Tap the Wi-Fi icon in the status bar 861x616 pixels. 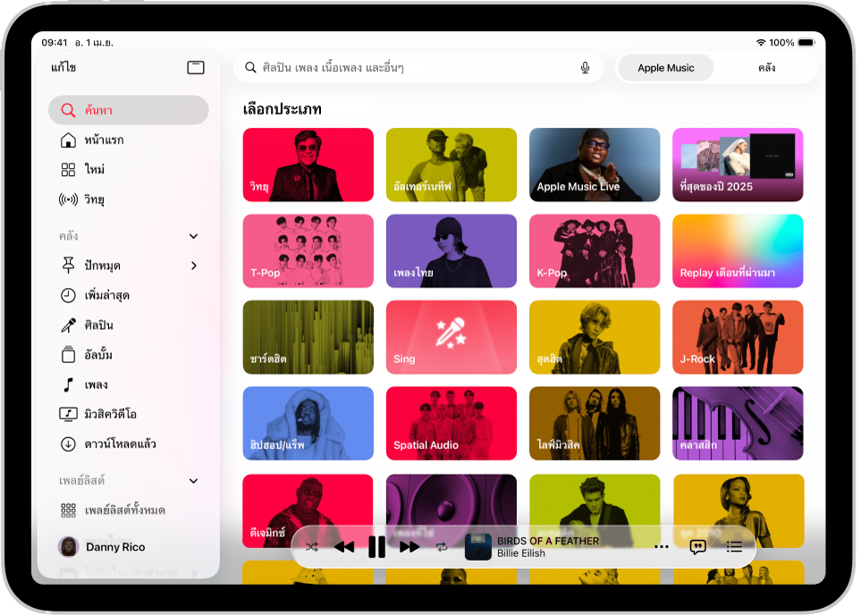pos(761,42)
